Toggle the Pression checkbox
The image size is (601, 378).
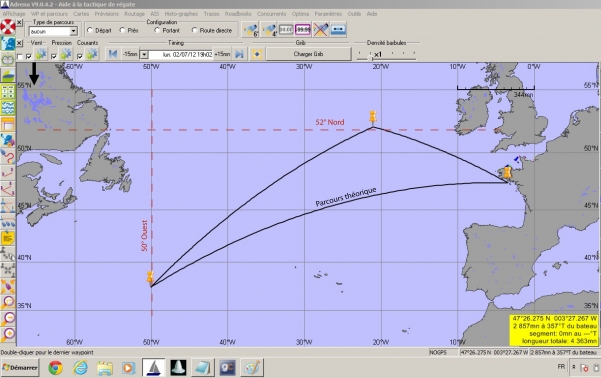coord(54,56)
